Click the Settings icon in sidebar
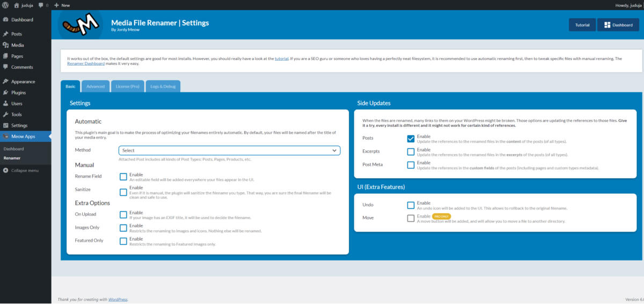The image size is (644, 304). 6,125
